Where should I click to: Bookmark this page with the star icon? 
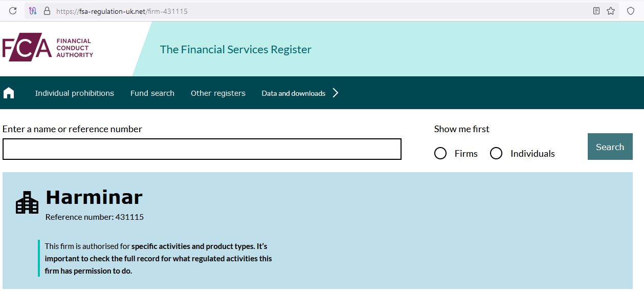(x=611, y=11)
